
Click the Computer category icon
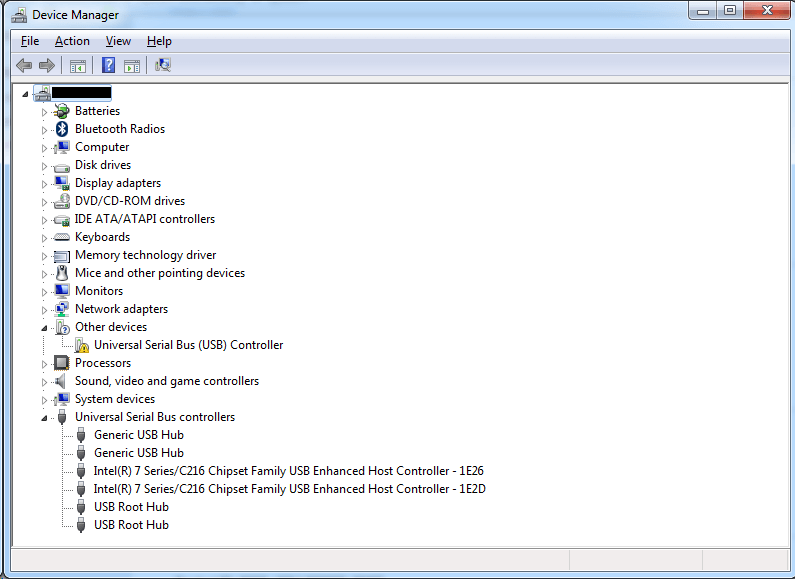coord(62,147)
